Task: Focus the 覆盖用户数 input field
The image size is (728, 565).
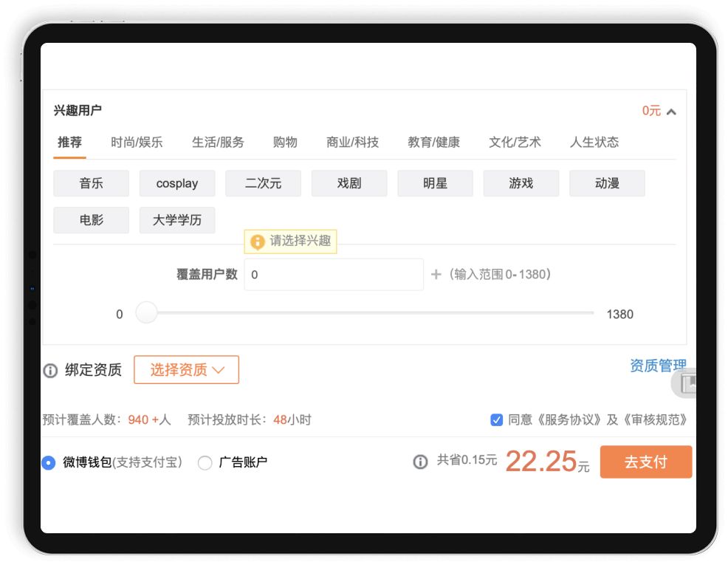Action: click(334, 275)
